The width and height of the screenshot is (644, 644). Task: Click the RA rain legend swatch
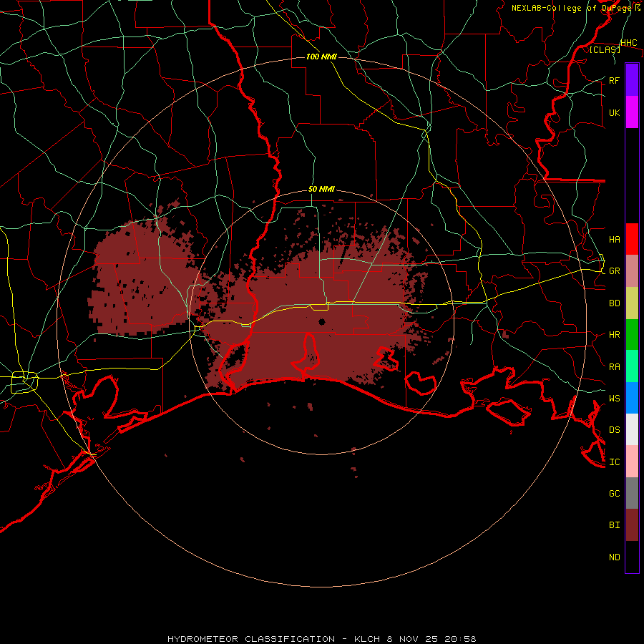(632, 366)
